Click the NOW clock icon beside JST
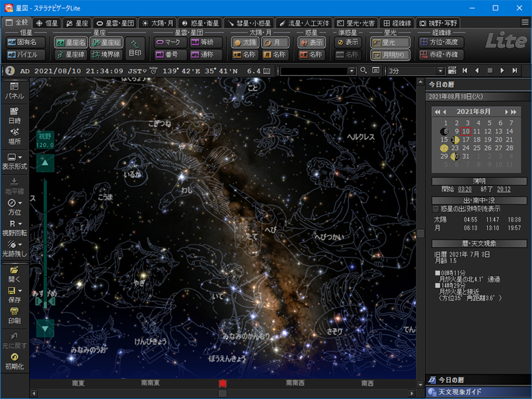Screen dimensions: 532x399 tap(153, 70)
